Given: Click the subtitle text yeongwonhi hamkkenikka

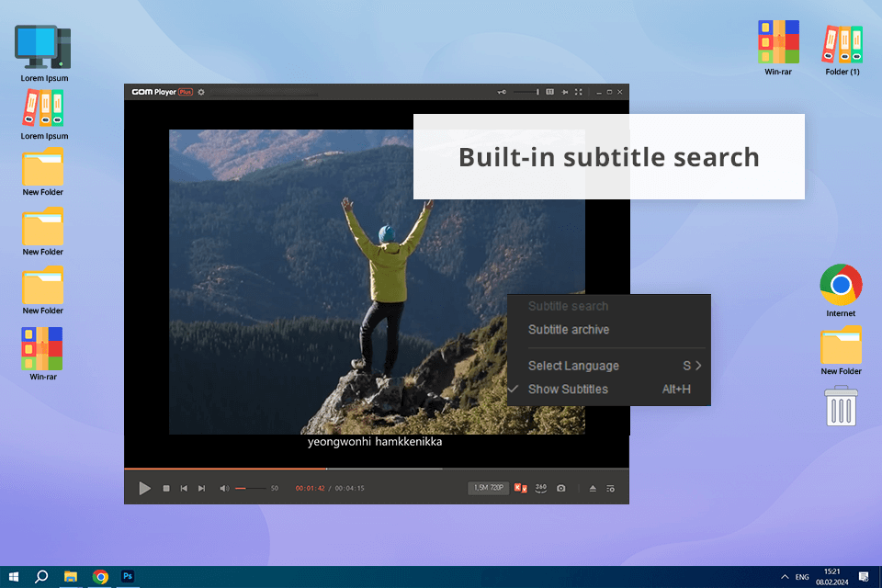Looking at the screenshot, I should point(375,442).
